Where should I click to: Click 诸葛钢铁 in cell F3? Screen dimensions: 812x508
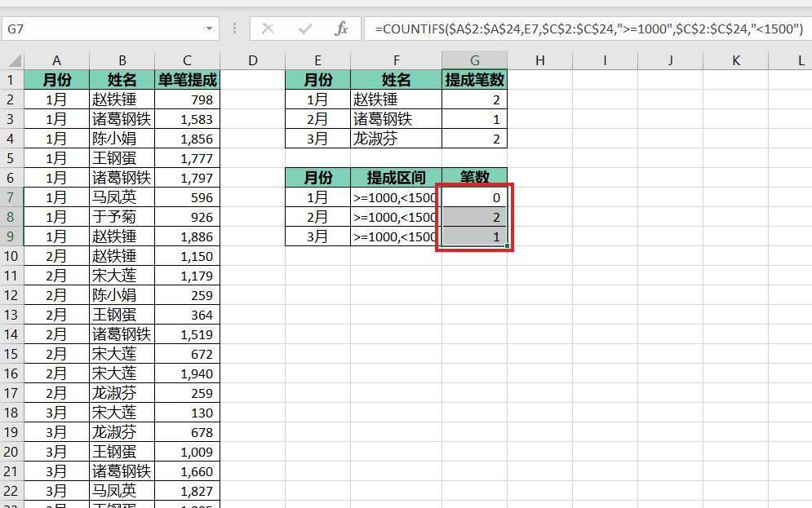pyautogui.click(x=396, y=119)
